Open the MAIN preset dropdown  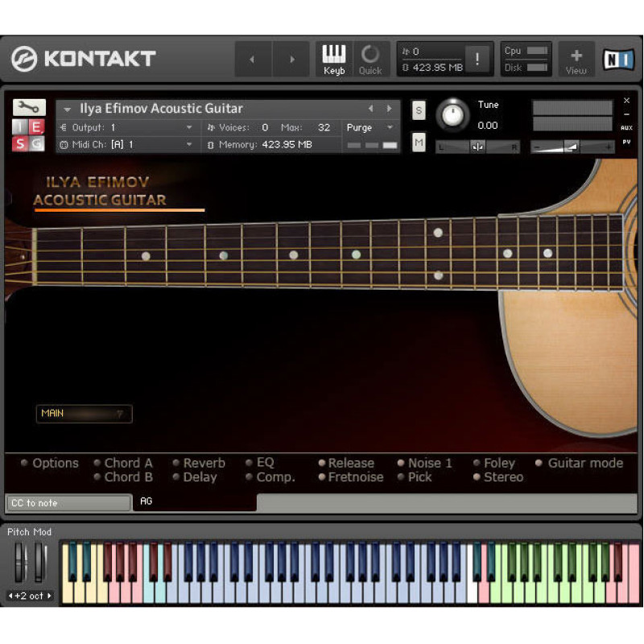click(84, 414)
